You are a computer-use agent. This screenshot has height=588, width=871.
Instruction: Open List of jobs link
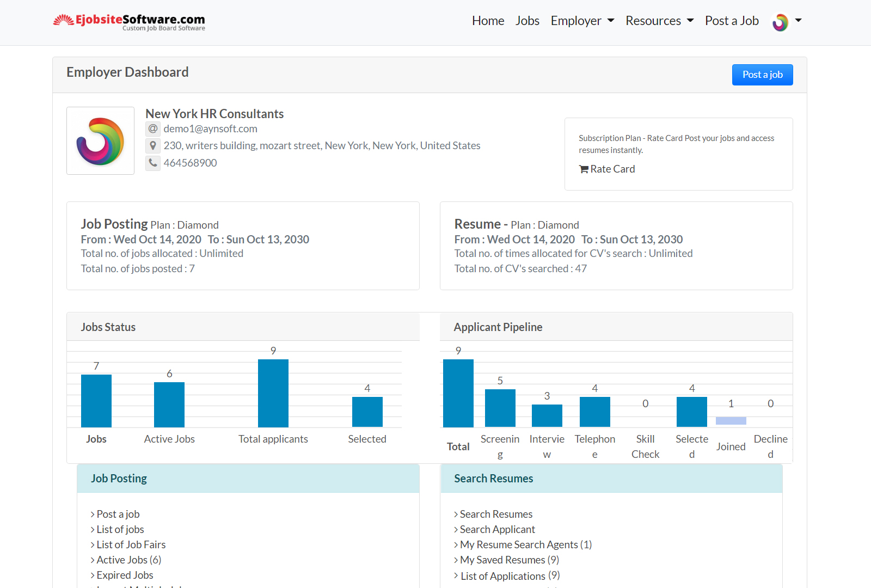120,529
